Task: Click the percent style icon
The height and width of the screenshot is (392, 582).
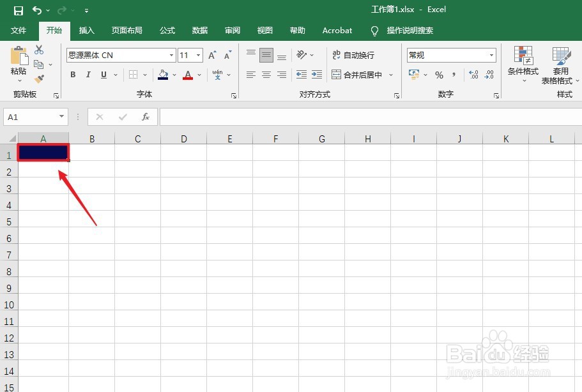Action: [x=439, y=75]
